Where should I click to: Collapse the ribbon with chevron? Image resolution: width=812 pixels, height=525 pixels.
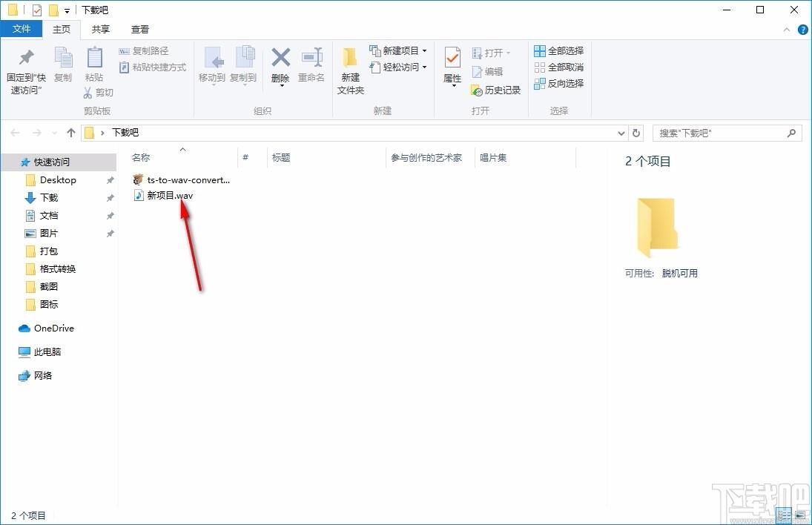click(787, 30)
